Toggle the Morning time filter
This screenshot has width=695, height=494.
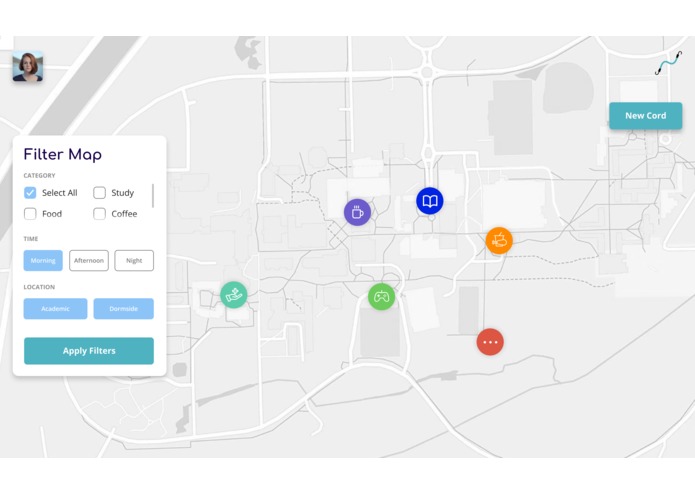coord(43,261)
